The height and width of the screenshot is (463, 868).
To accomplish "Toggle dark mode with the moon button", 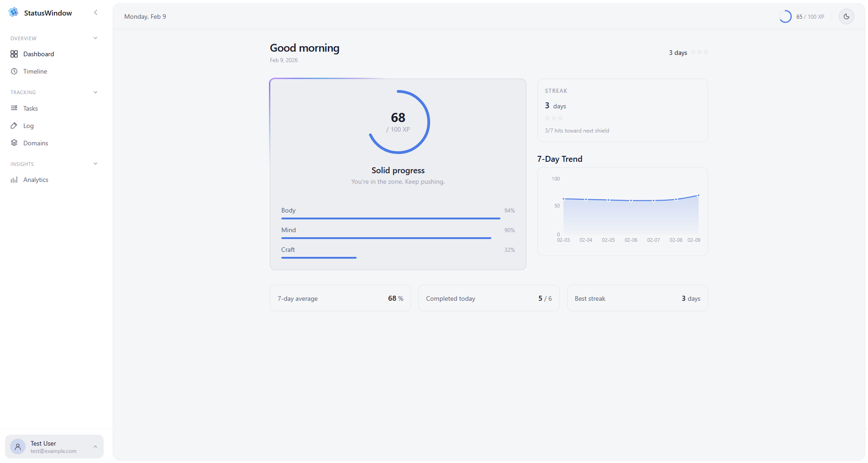I will (x=847, y=16).
